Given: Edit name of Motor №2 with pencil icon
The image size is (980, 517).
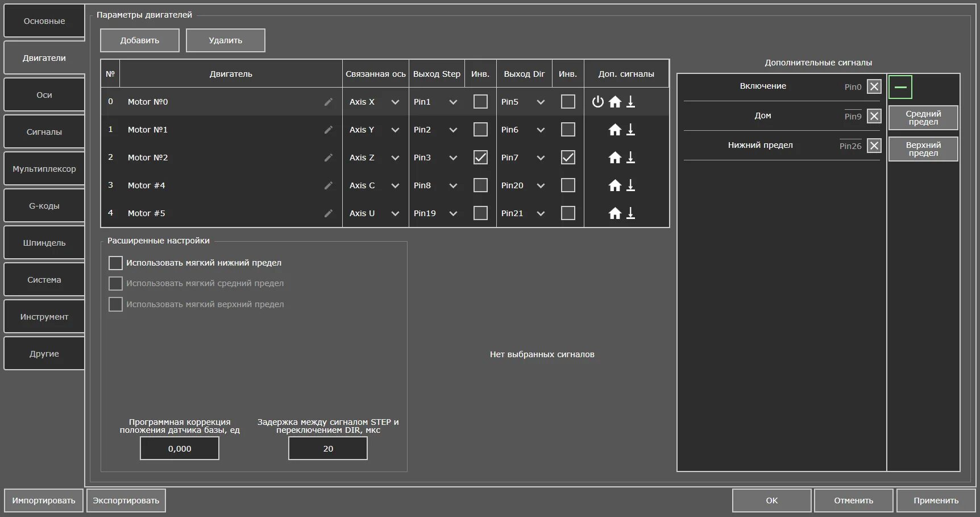Looking at the screenshot, I should pos(329,158).
